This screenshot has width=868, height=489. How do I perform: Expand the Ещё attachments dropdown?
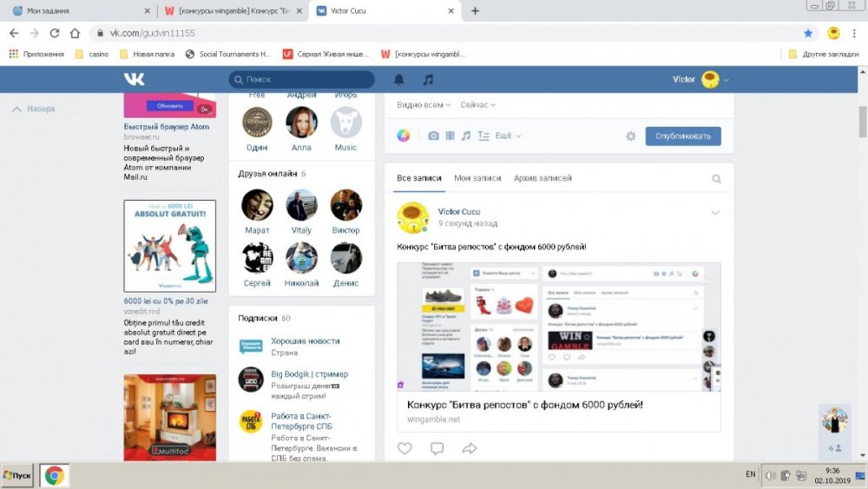pos(507,136)
